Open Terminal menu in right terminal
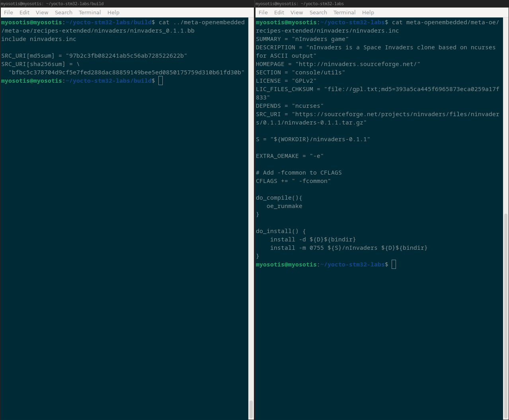 (344, 12)
